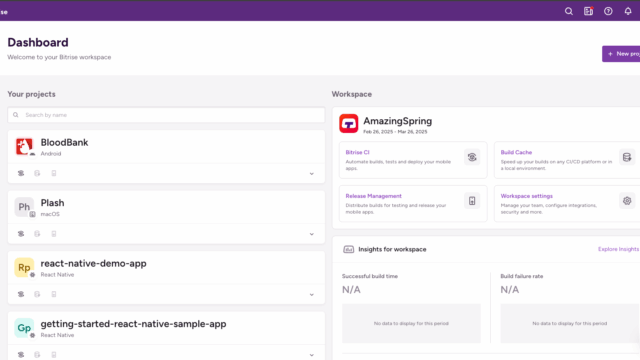Open the Release Management workspace link
This screenshot has width=640, height=360.
(x=373, y=196)
